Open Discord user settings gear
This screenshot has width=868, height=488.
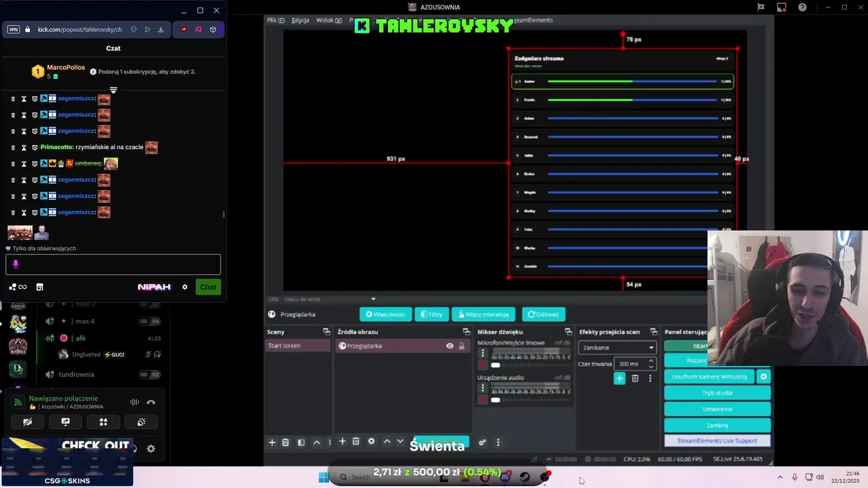[151, 449]
